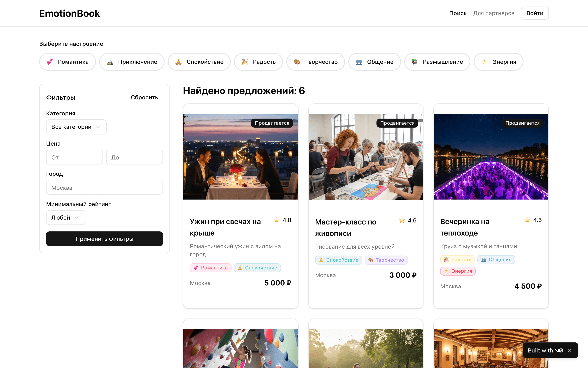Open the Поиск navigation item

click(458, 13)
